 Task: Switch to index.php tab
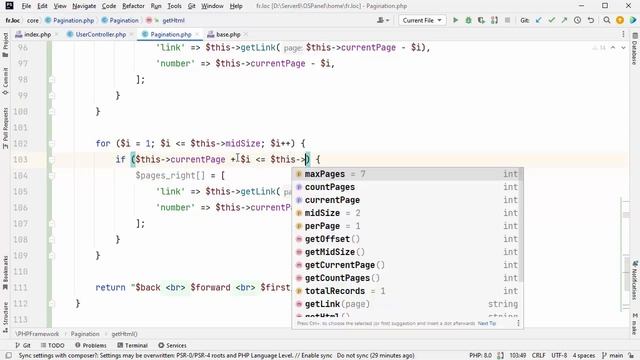(x=38, y=34)
